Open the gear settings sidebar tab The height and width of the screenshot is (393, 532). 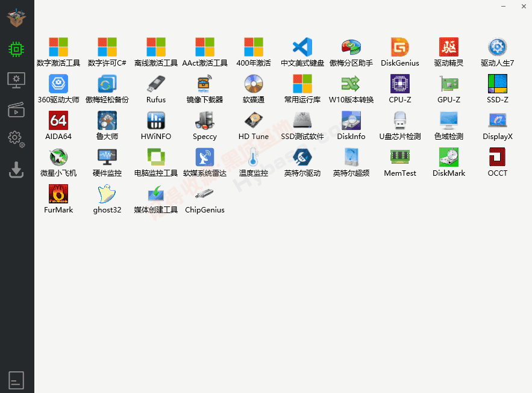[x=16, y=139]
